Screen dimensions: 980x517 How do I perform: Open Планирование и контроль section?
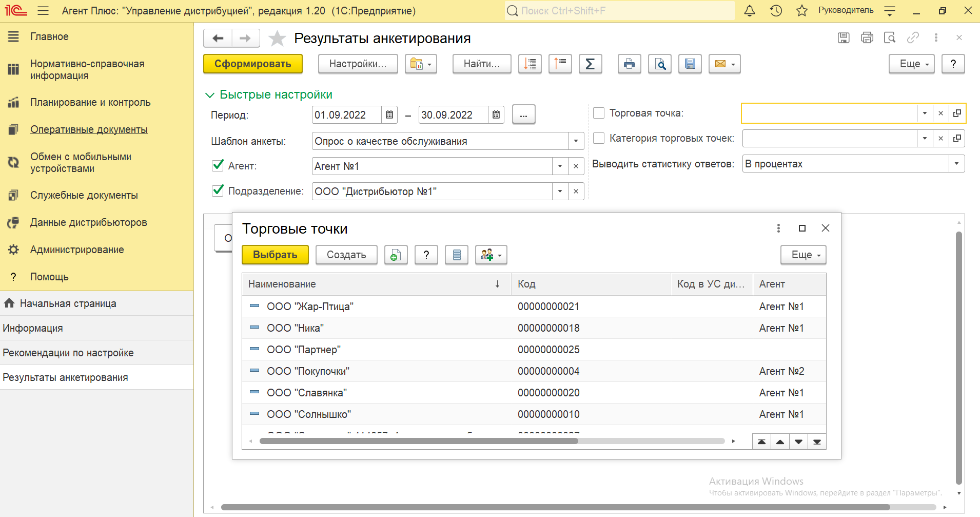[90, 102]
